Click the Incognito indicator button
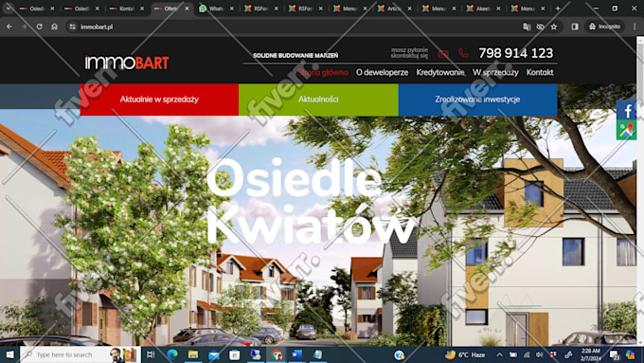This screenshot has height=363, width=644. pyautogui.click(x=604, y=27)
